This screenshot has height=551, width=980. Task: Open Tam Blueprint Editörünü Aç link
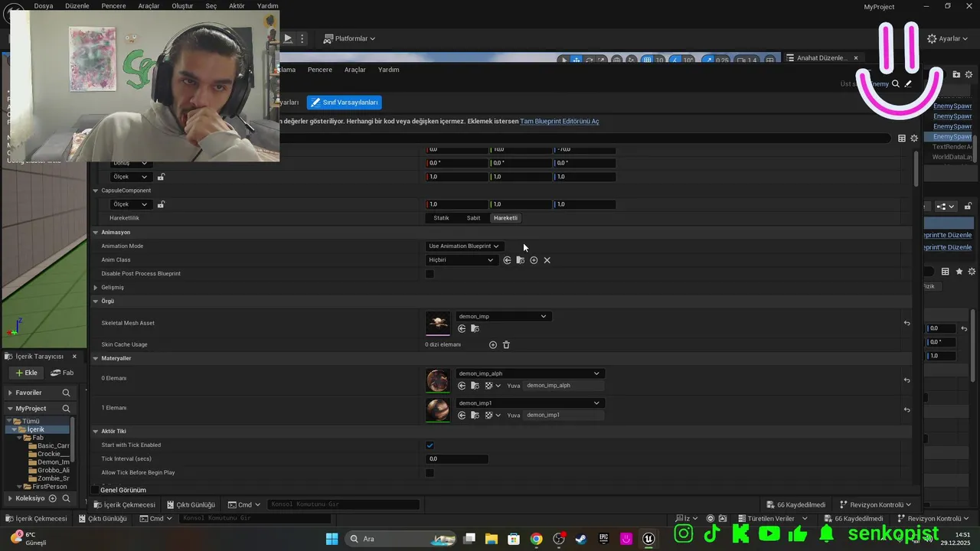[560, 121]
